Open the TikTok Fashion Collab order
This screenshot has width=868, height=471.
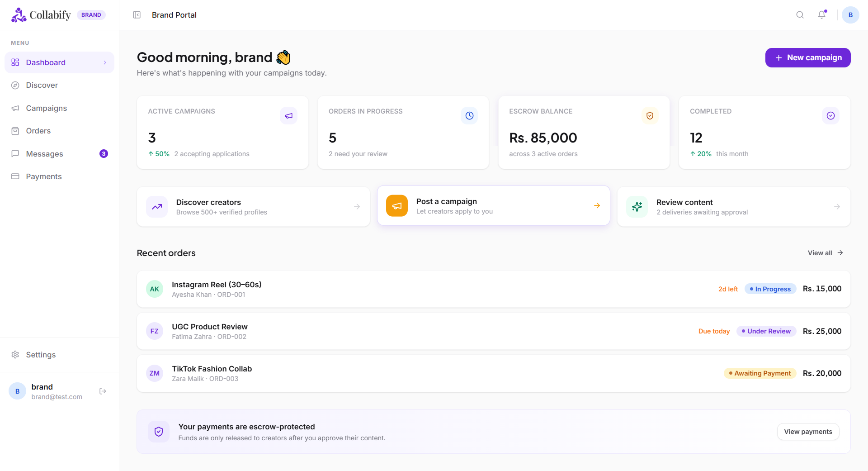[x=494, y=373]
